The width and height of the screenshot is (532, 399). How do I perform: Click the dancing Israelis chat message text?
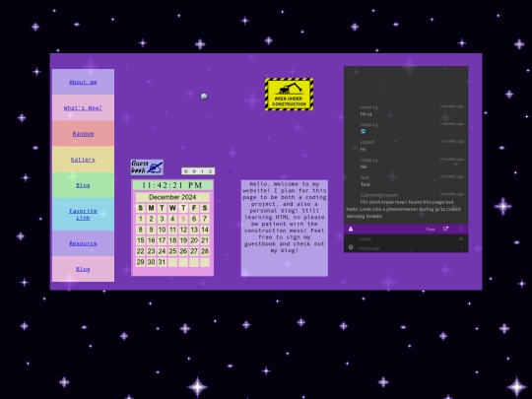(x=404, y=209)
